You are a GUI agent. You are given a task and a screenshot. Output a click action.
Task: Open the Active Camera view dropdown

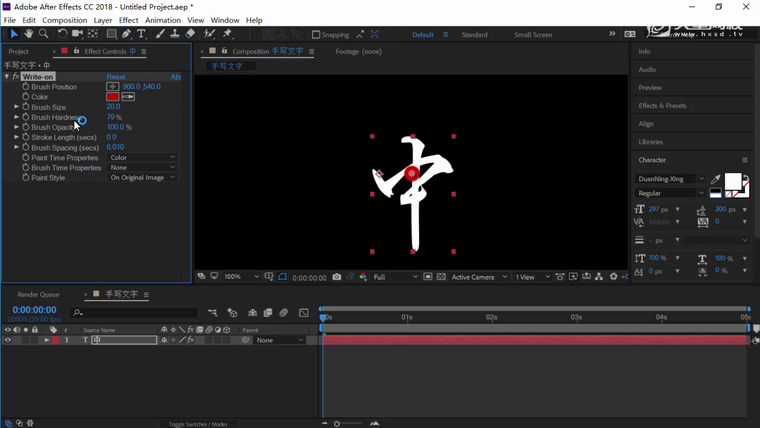[x=478, y=277]
